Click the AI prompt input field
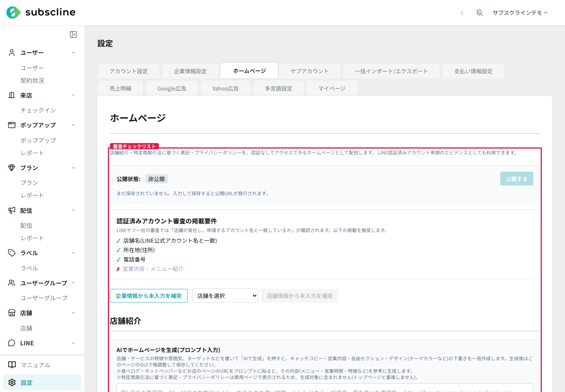The height and width of the screenshot is (392, 565). [x=324, y=388]
